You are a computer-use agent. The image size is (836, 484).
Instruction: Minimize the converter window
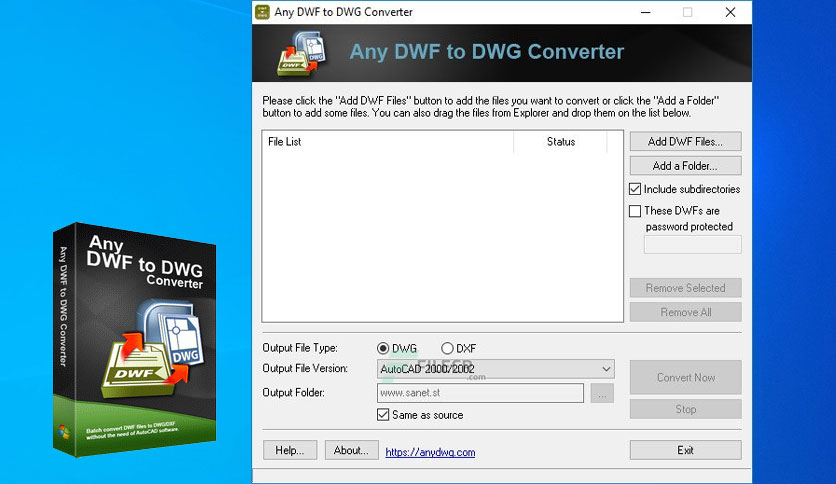(x=646, y=12)
